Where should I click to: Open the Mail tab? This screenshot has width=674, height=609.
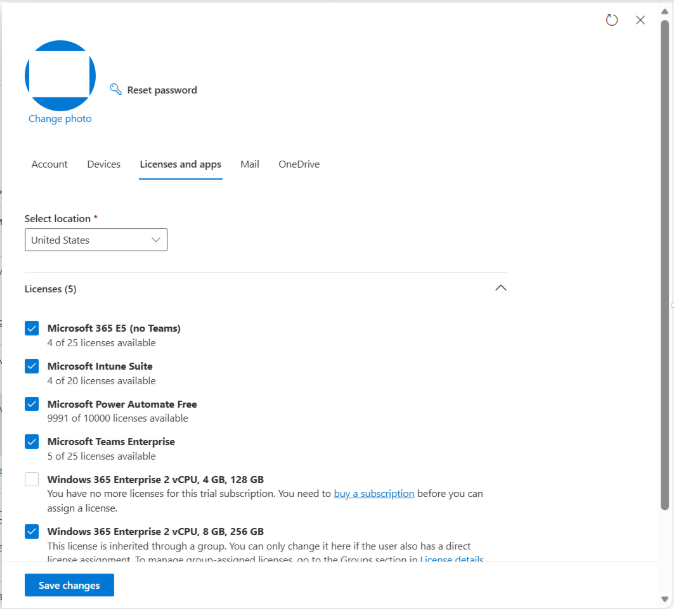click(x=250, y=164)
